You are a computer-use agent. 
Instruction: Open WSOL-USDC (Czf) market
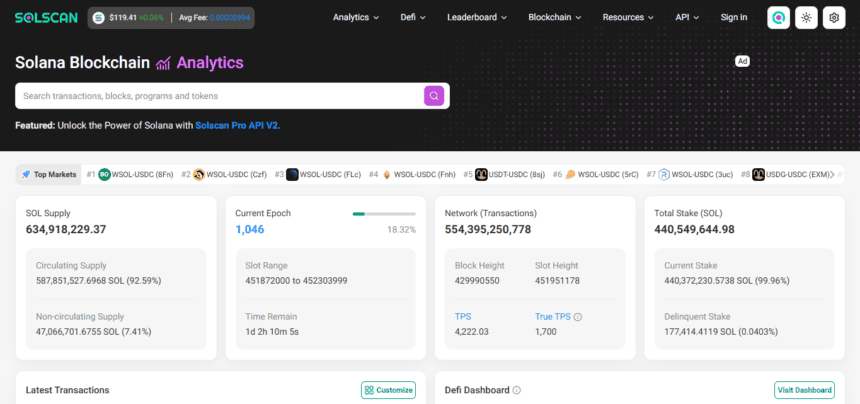pyautogui.click(x=236, y=174)
